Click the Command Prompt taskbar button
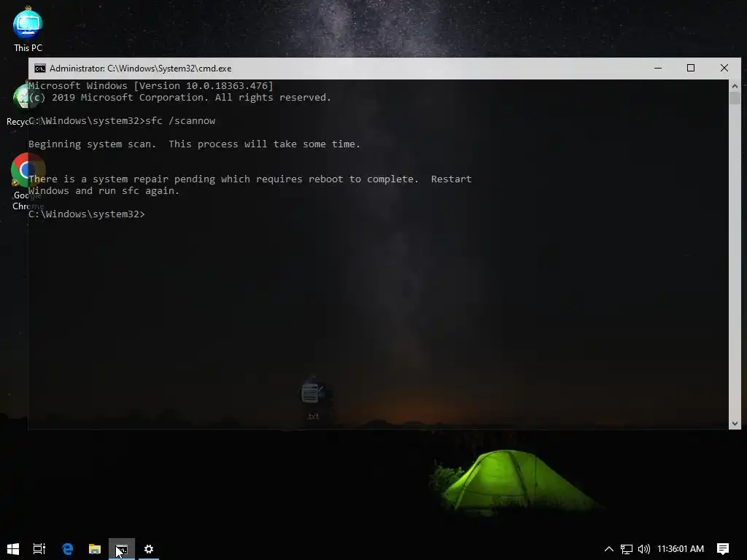The width and height of the screenshot is (747, 560). click(122, 549)
